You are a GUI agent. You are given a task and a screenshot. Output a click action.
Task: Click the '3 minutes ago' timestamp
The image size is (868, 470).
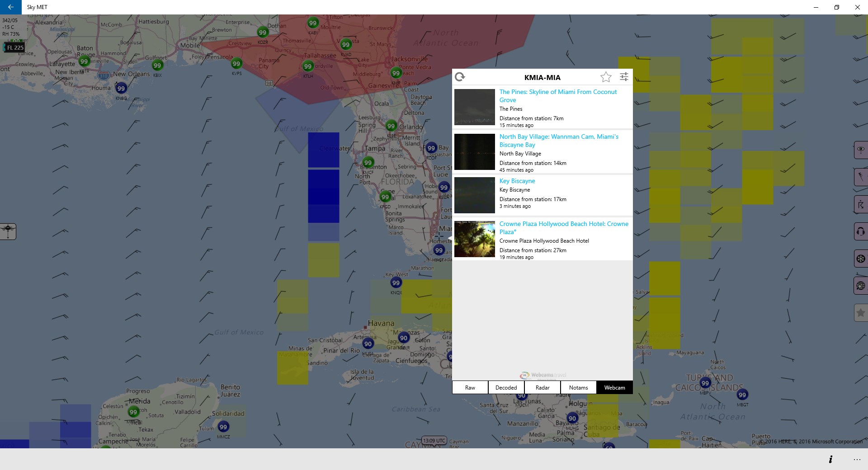[515, 206]
